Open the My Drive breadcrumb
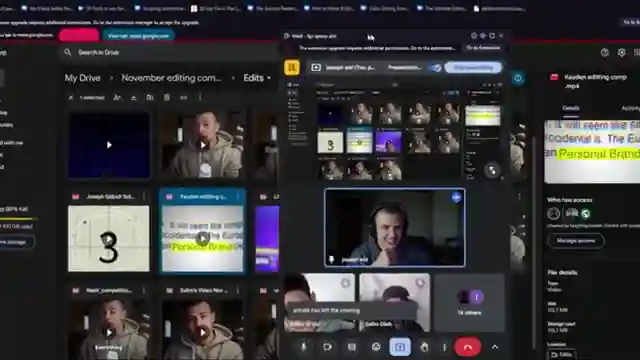The height and width of the screenshot is (360, 640). [82, 78]
